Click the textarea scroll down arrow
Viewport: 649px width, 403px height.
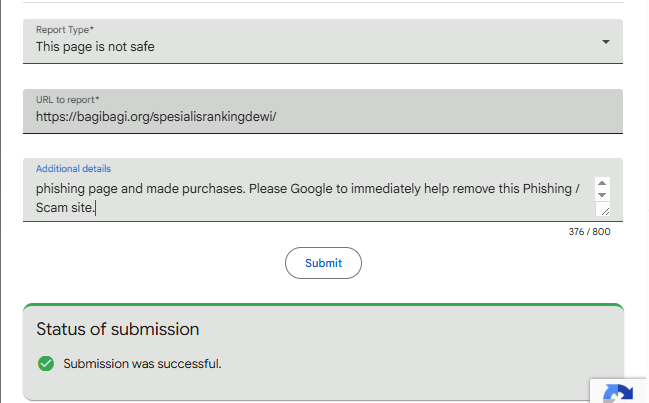602,195
